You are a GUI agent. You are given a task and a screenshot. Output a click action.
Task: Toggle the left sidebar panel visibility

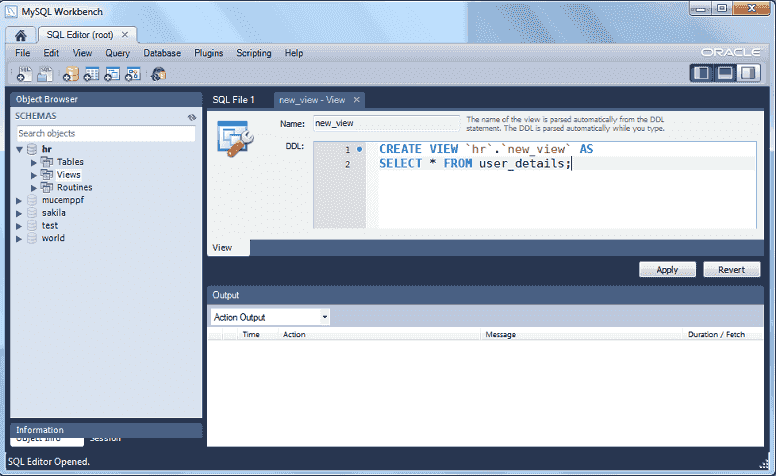(x=701, y=73)
